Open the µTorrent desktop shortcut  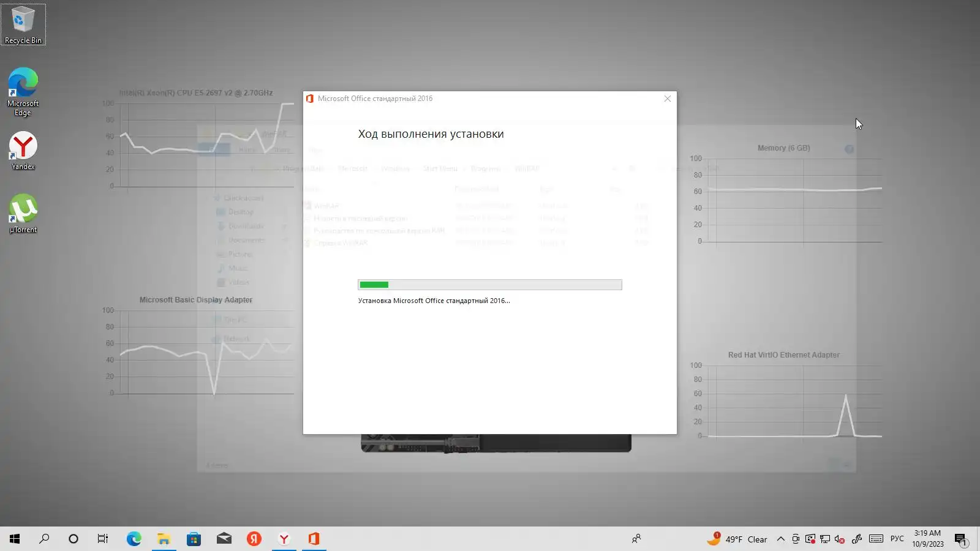pyautogui.click(x=23, y=214)
